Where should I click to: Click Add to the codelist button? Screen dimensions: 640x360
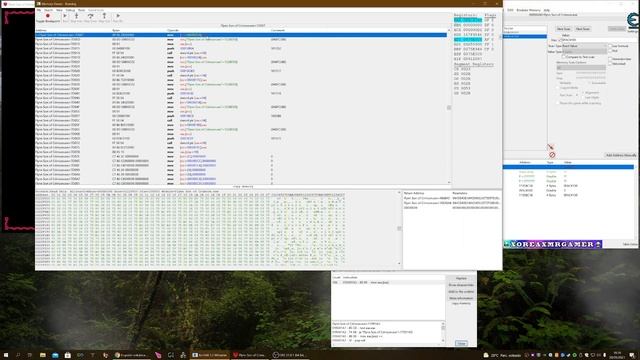461,291
